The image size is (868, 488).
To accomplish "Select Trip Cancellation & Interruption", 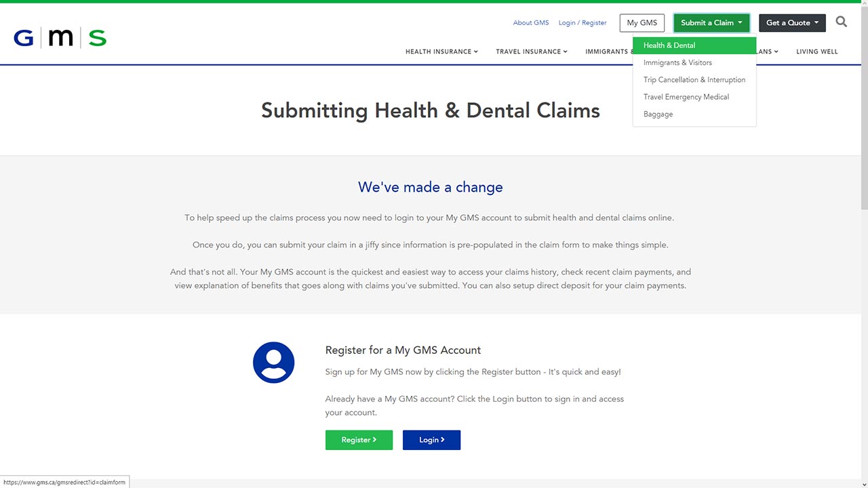I will click(694, 80).
